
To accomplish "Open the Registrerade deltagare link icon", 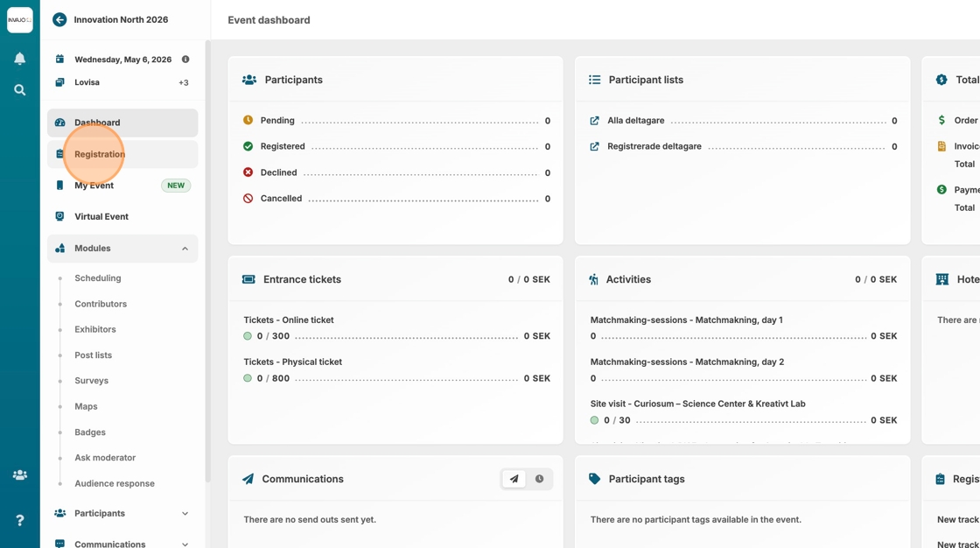I will click(595, 146).
